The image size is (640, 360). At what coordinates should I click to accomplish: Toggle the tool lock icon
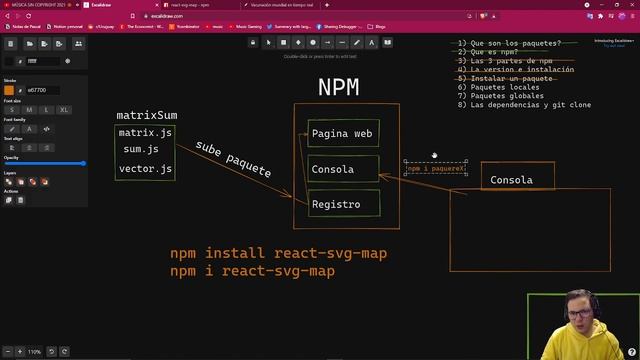253,42
